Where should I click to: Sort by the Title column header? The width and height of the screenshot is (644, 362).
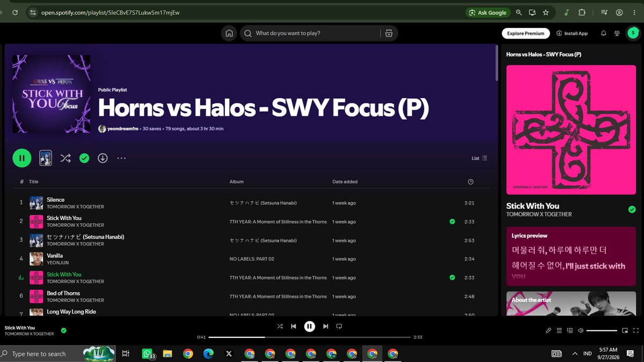click(x=34, y=182)
